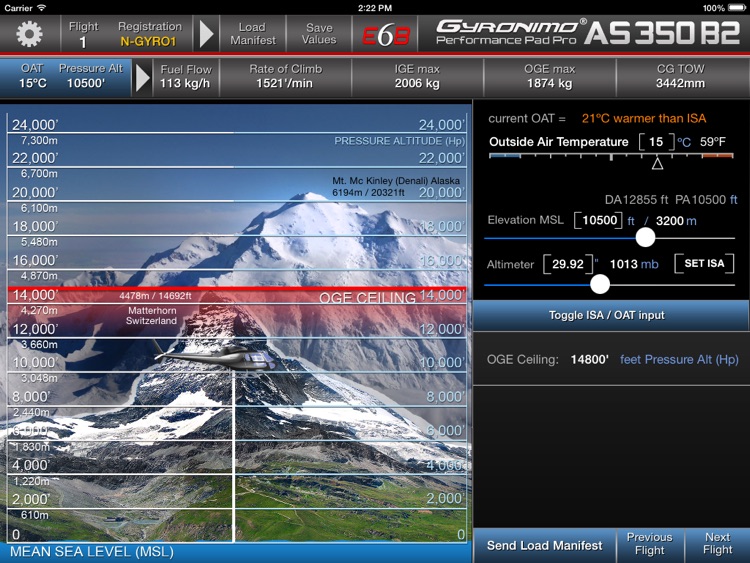
Task: Tap Save Values
Action: point(319,34)
